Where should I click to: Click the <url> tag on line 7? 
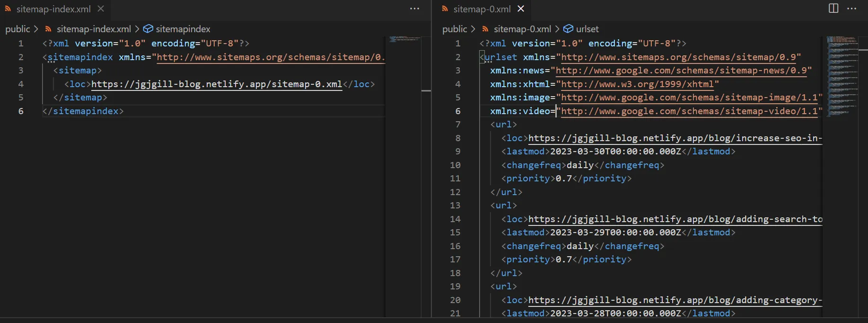[504, 124]
